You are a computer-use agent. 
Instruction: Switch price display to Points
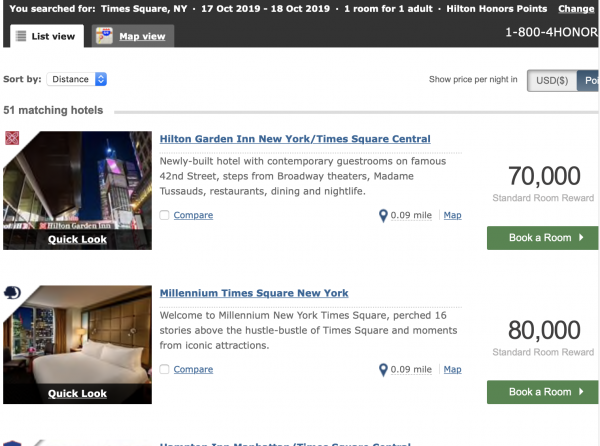tap(590, 80)
